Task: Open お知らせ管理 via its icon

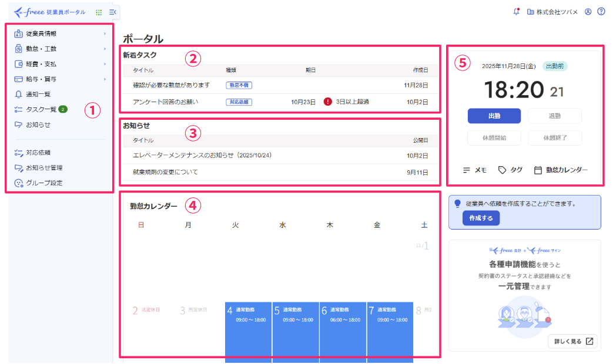Action: point(18,167)
